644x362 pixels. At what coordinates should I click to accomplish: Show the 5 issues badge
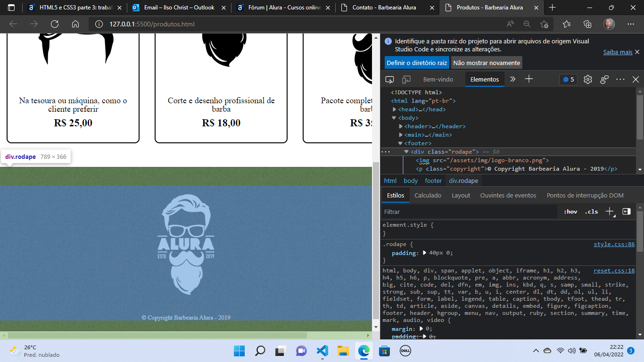569,79
